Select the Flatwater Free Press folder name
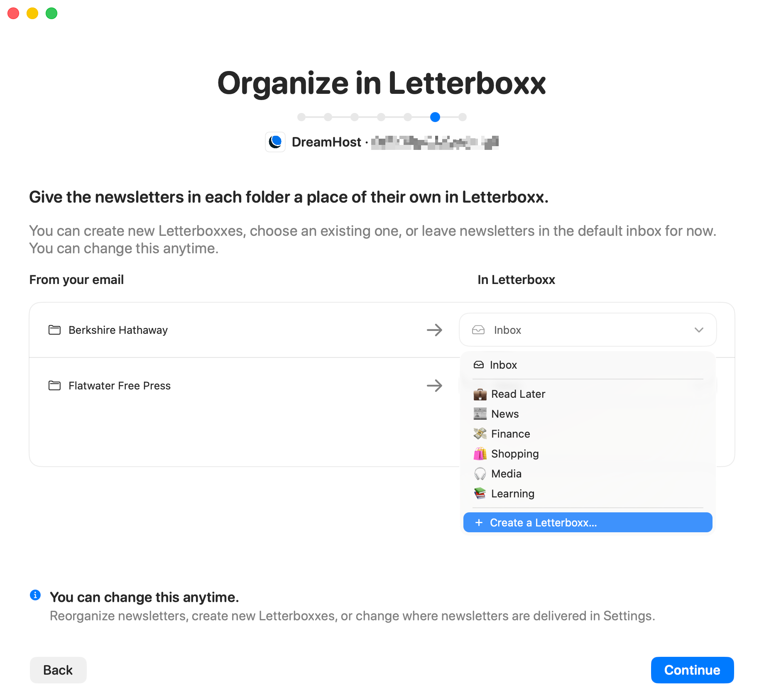The width and height of the screenshot is (764, 700). [120, 386]
